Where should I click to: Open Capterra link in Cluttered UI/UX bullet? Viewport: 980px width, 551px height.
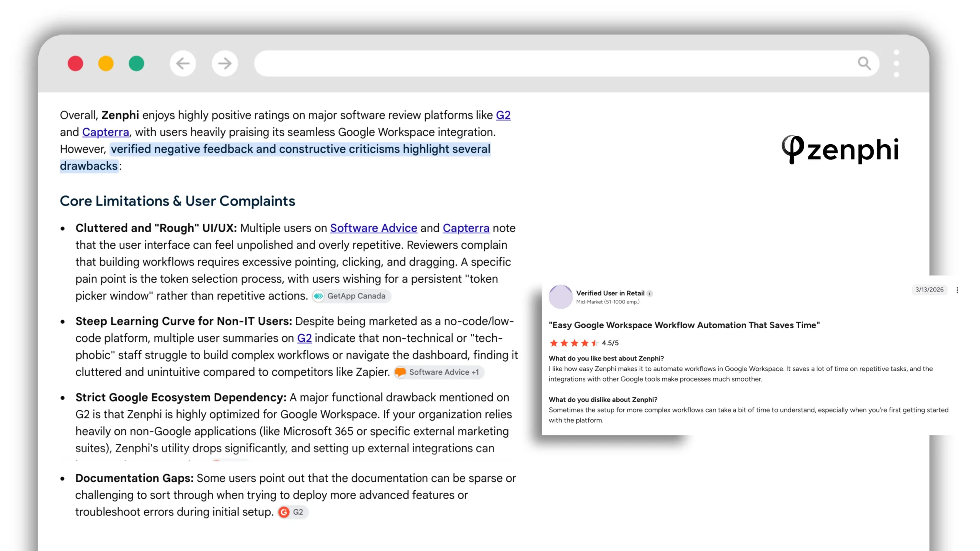point(466,228)
